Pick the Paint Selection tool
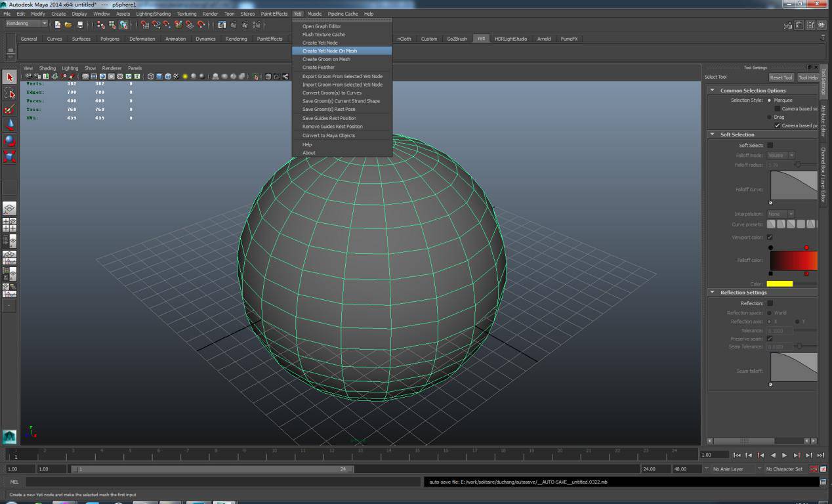 9,109
